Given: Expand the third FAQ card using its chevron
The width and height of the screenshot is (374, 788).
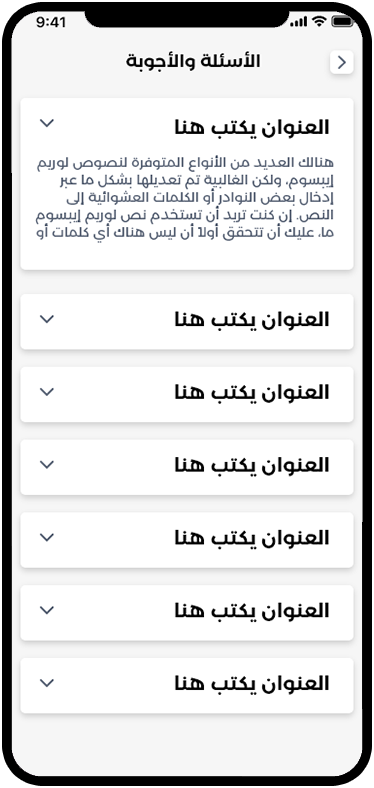Looking at the screenshot, I should 47,391.
